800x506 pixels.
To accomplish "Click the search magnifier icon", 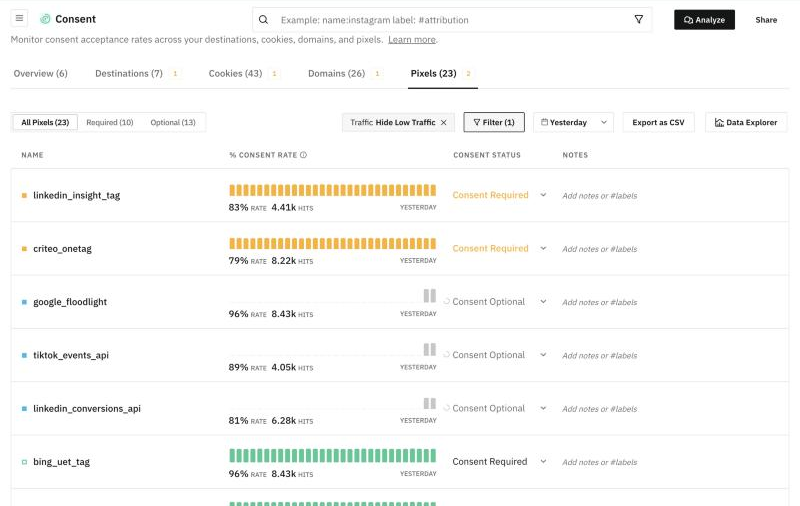I will click(263, 20).
